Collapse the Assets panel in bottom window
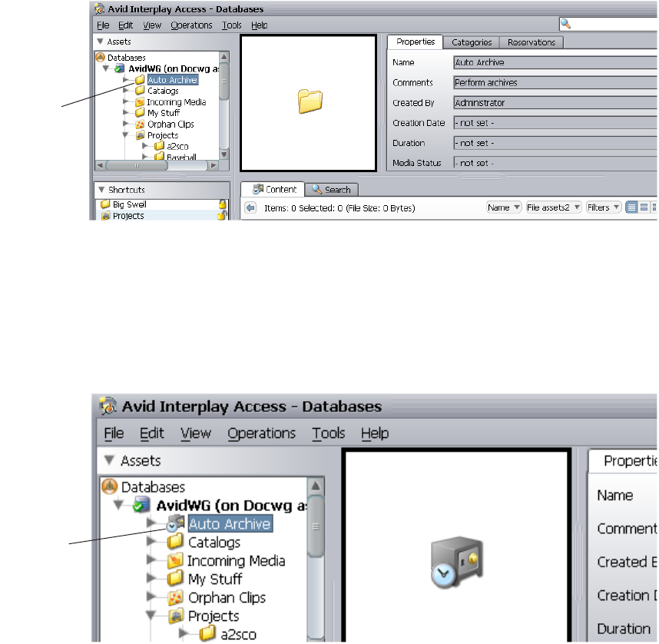Screen dimensions: 659x644 (x=109, y=460)
